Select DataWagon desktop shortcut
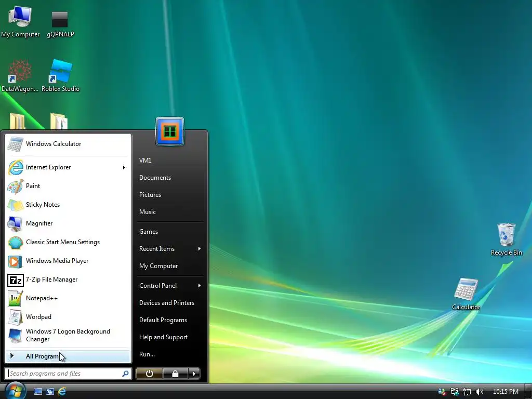The image size is (532, 399). point(20,76)
